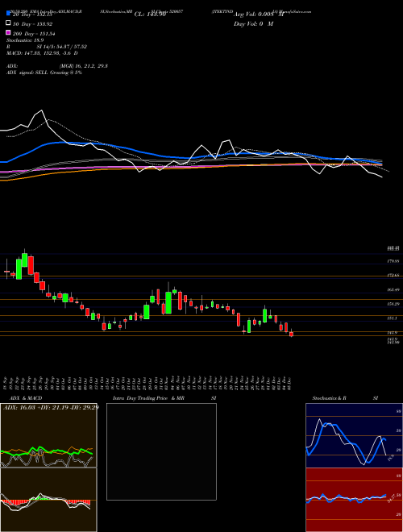The width and height of the screenshot is (403, 532).
Task: Open the ADX indicator chart panel
Action: (x=48, y=435)
